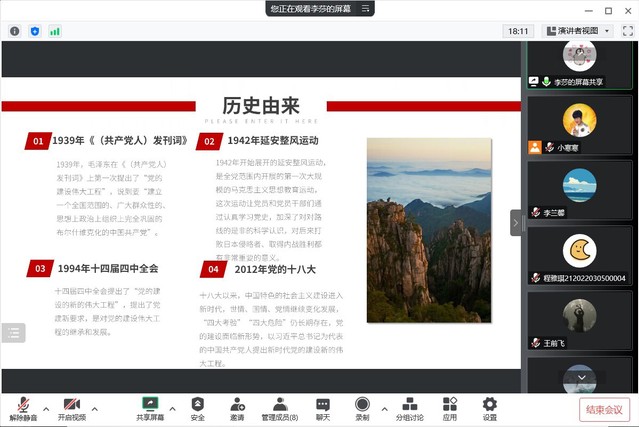The width and height of the screenshot is (639, 427).
Task: Open 管理成员(8) participants panel
Action: (280, 409)
